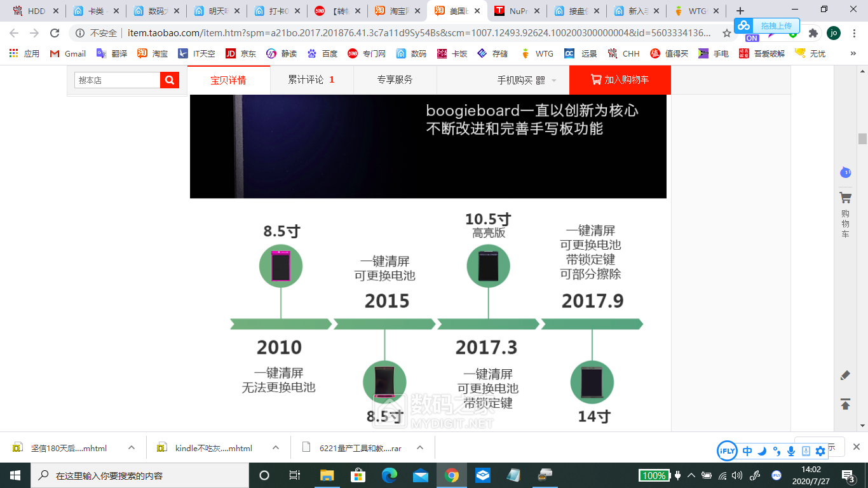Image resolution: width=868 pixels, height=488 pixels.
Task: Open the 购物车 cart in right sidebar
Action: (x=845, y=215)
